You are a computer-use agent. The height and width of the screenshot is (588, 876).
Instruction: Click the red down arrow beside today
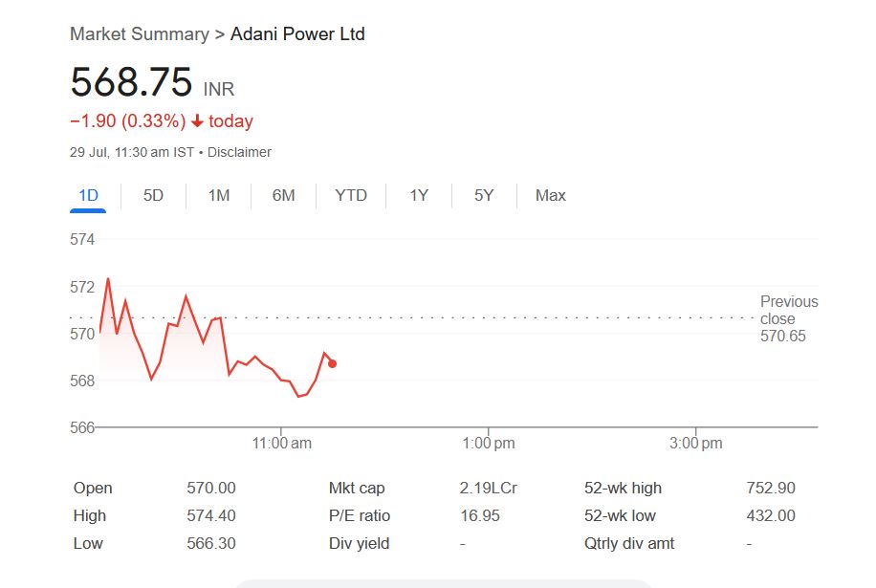pyautogui.click(x=197, y=121)
